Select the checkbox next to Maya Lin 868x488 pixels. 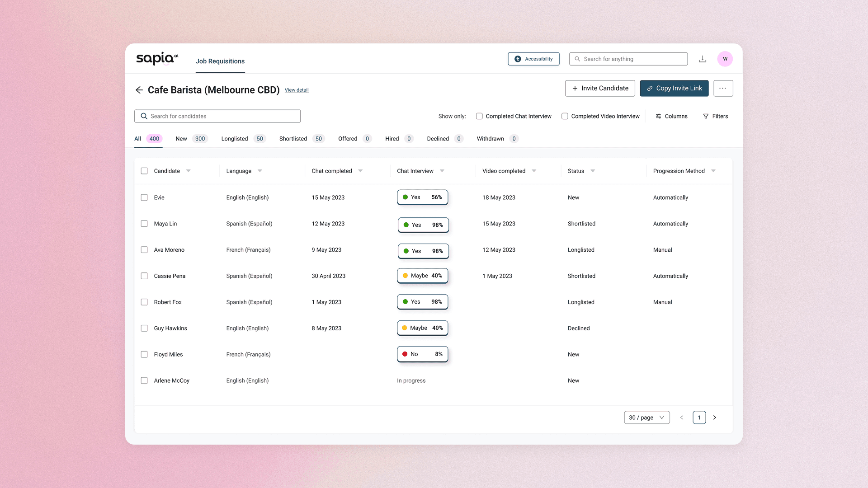(x=144, y=223)
